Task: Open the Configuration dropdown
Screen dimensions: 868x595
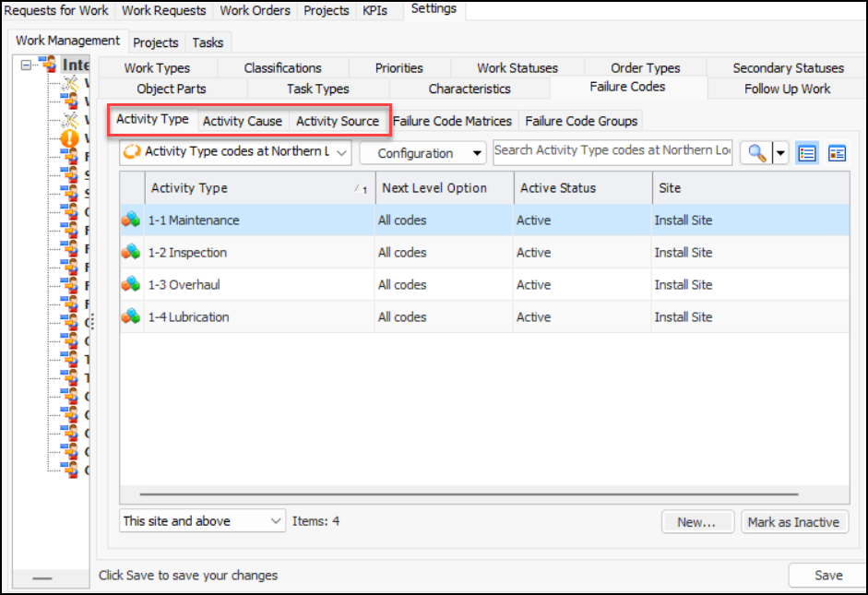Action: 422,153
